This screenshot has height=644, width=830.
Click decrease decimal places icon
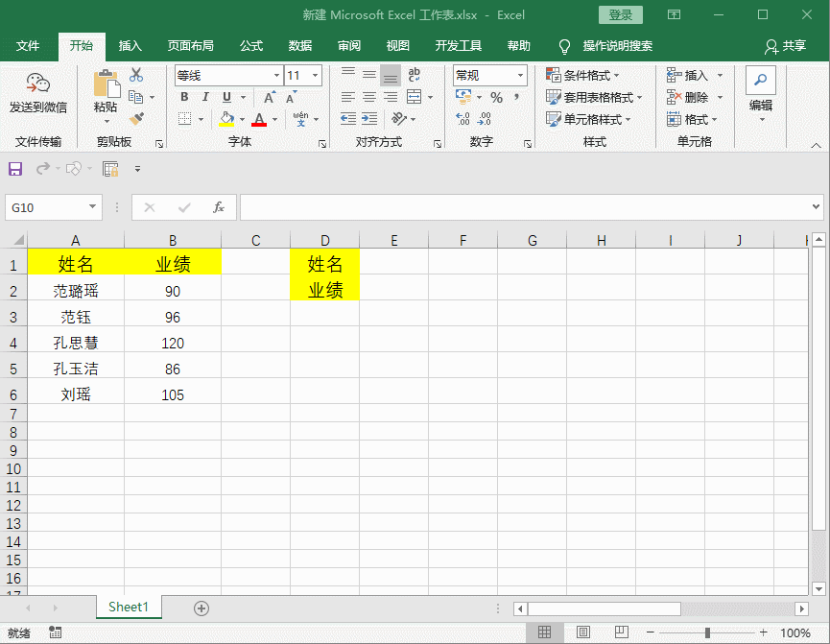click(x=484, y=119)
